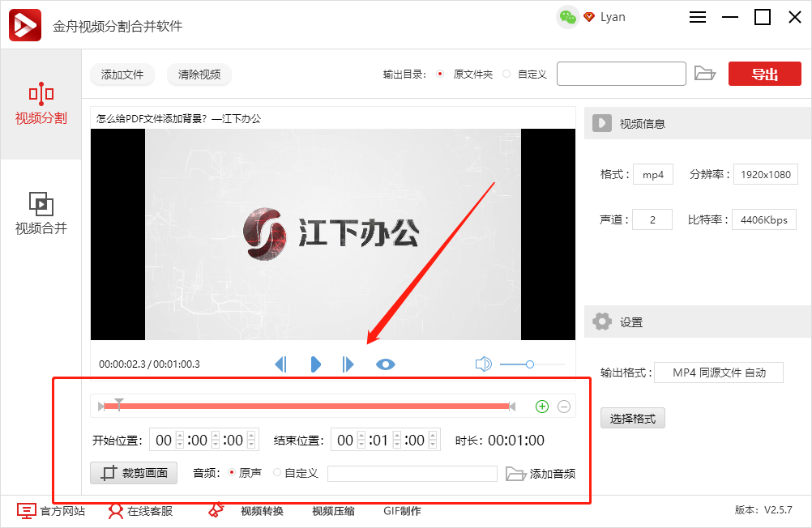Viewport: 812px width, 528px height.
Task: Open the 在线客服 support link
Action: (140, 511)
